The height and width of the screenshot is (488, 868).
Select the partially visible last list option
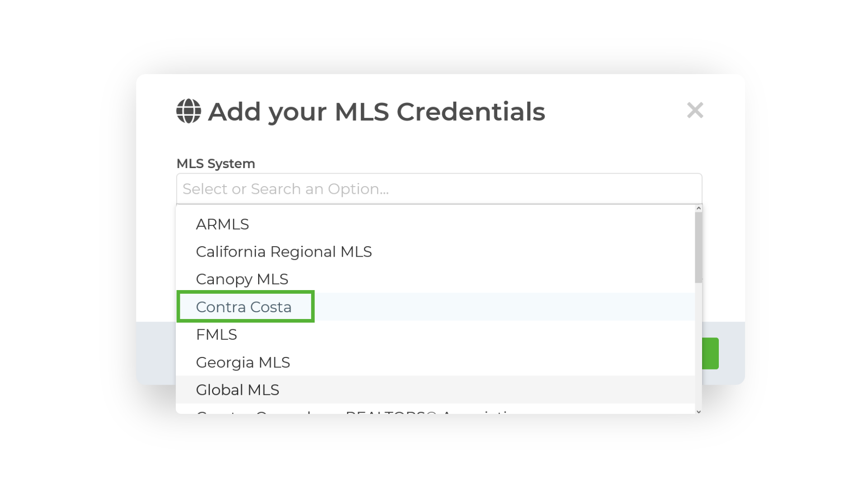435,409
